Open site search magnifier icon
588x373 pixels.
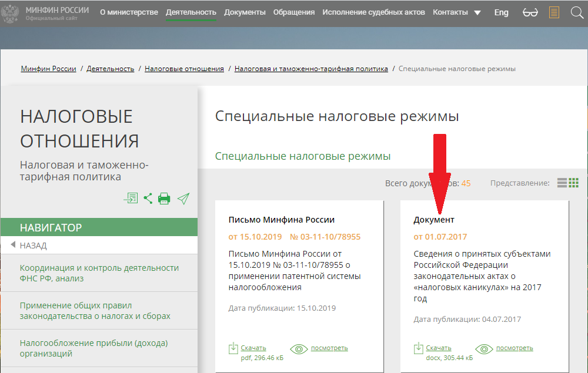tap(577, 13)
